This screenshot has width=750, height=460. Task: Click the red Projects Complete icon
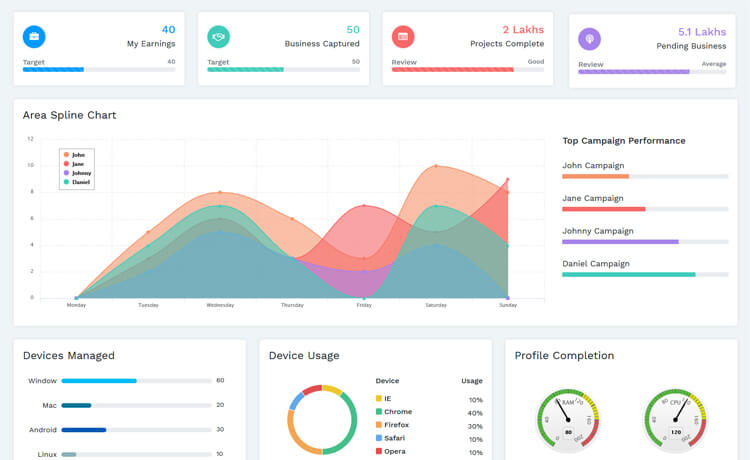pyautogui.click(x=403, y=37)
